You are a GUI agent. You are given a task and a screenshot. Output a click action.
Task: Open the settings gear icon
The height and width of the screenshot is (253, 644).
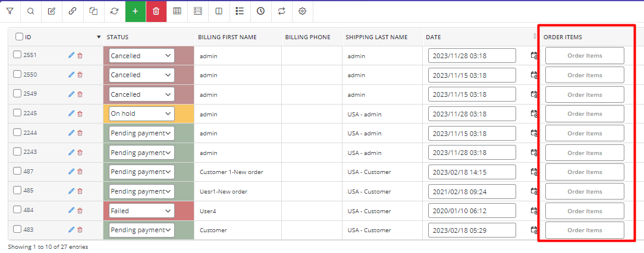pos(303,11)
